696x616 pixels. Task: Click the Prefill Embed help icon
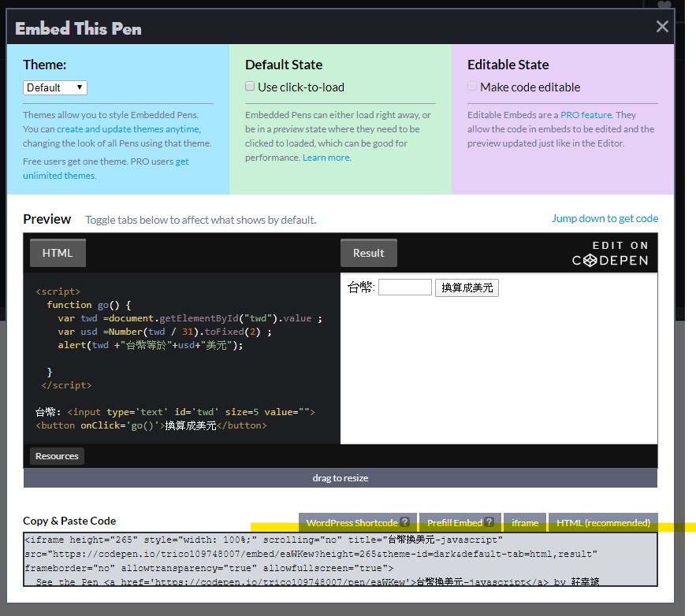click(489, 522)
